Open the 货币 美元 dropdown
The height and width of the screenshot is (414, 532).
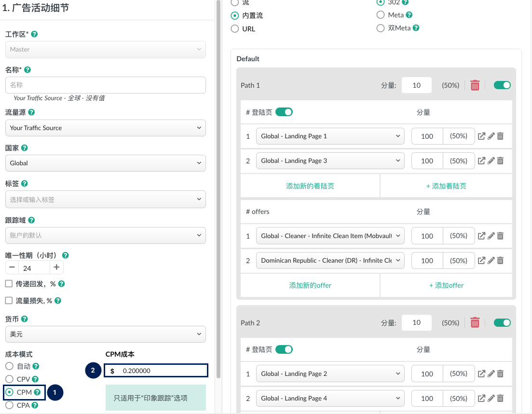click(x=105, y=334)
